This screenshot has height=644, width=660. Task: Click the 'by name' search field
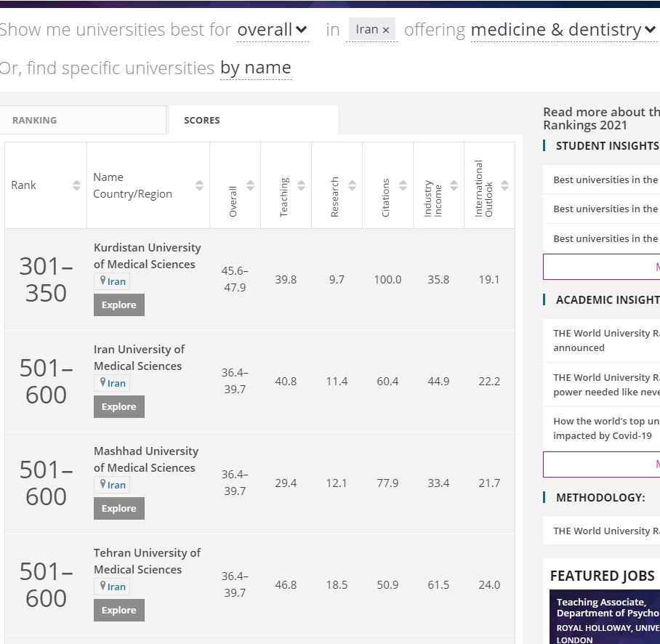pos(256,68)
